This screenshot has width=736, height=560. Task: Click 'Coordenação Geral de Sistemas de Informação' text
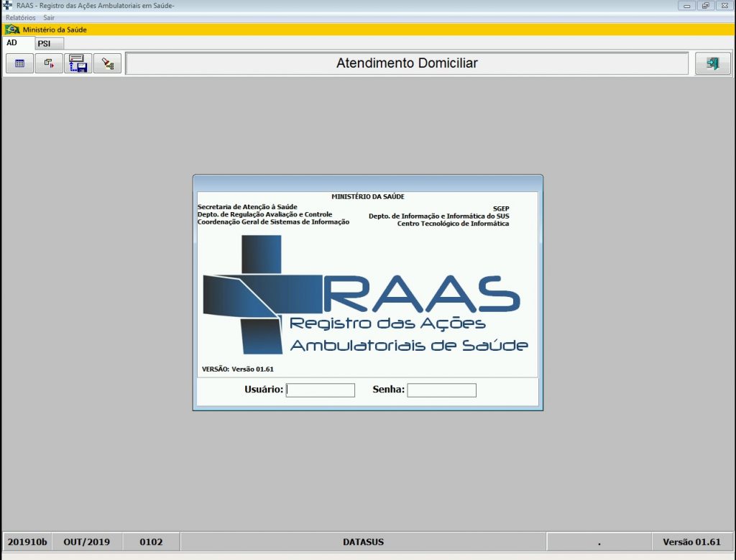273,221
